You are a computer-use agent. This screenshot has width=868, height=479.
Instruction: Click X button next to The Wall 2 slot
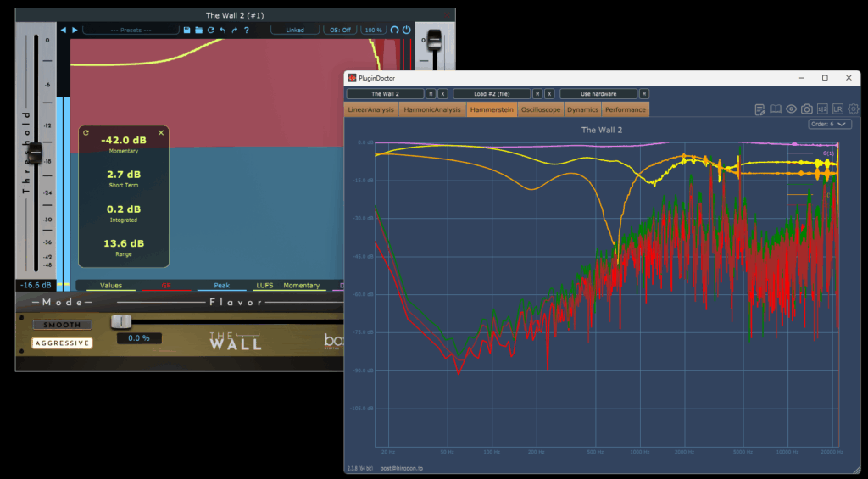coord(442,94)
